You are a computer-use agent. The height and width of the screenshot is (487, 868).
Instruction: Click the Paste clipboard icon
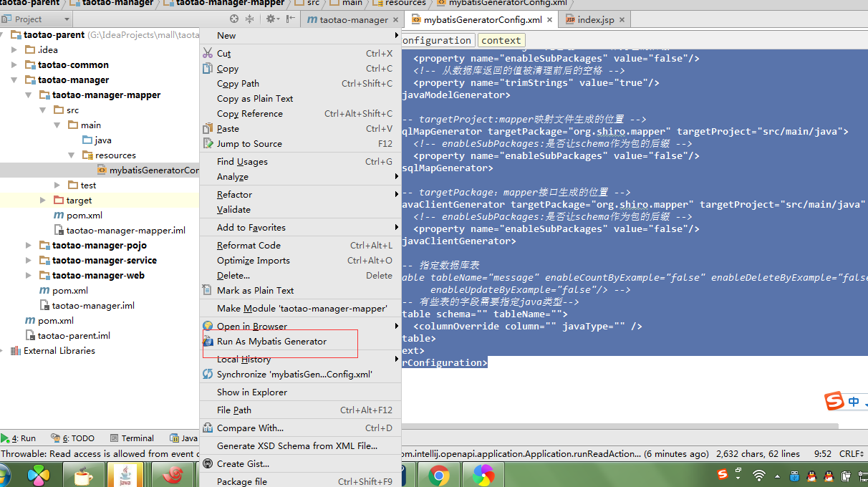[x=208, y=129]
